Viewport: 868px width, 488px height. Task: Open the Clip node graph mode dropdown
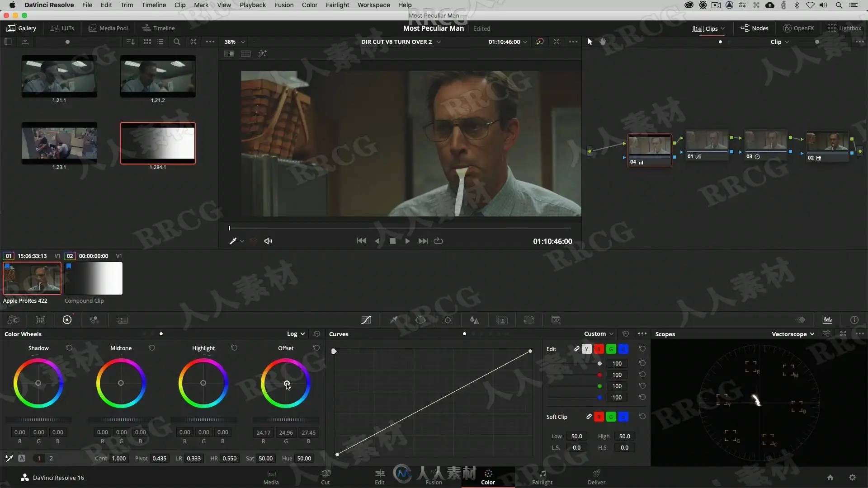(x=780, y=42)
